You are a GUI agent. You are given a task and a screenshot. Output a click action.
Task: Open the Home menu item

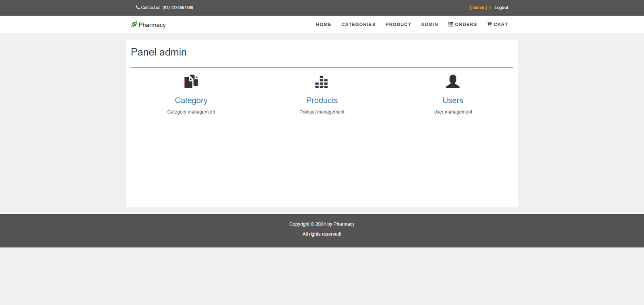coord(323,25)
